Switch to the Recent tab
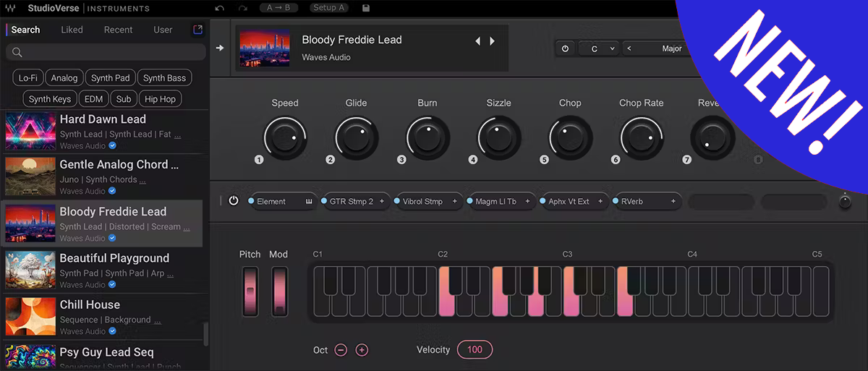 (x=118, y=30)
